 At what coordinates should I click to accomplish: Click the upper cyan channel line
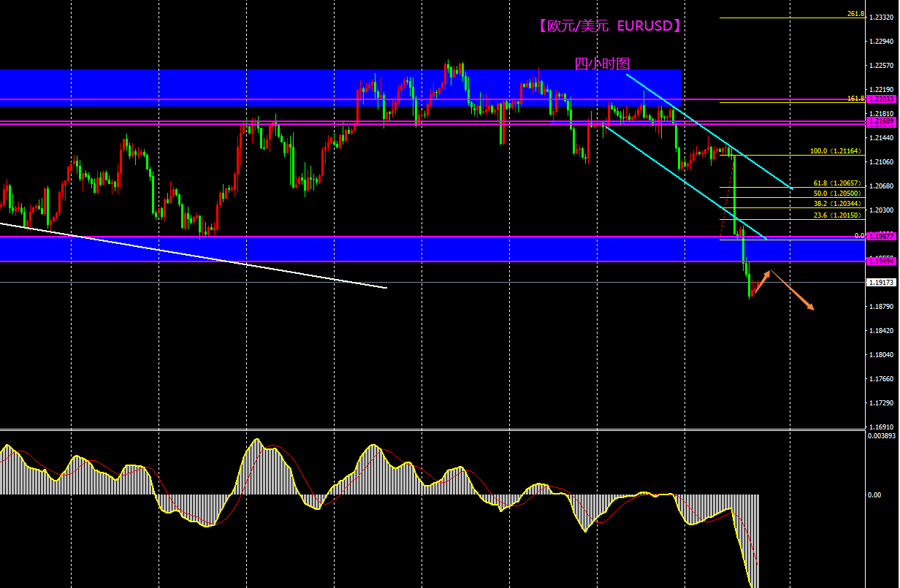pyautogui.click(x=709, y=131)
